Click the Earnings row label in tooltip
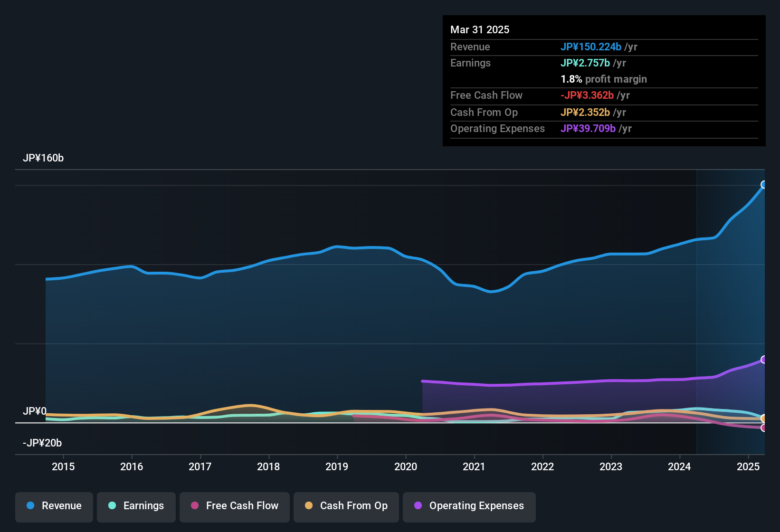This screenshot has width=780, height=532. [x=470, y=63]
